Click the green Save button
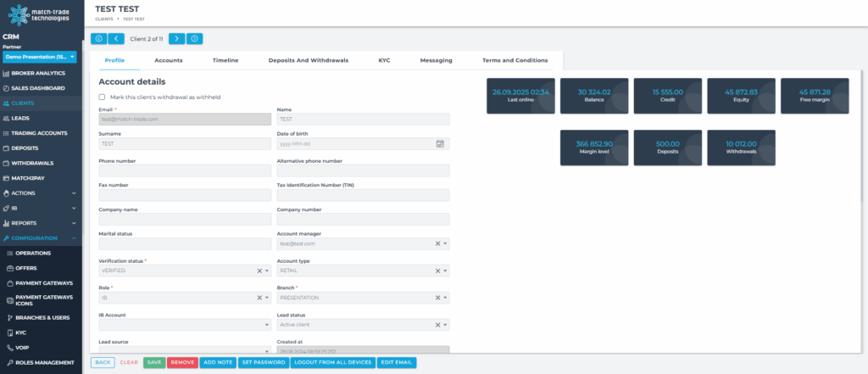This screenshot has width=868, height=374. pyautogui.click(x=154, y=362)
